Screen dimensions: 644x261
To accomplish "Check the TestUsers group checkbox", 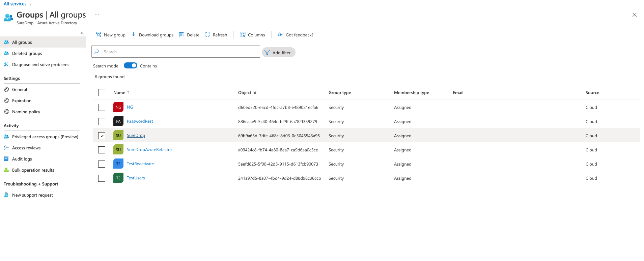I will coord(102,178).
